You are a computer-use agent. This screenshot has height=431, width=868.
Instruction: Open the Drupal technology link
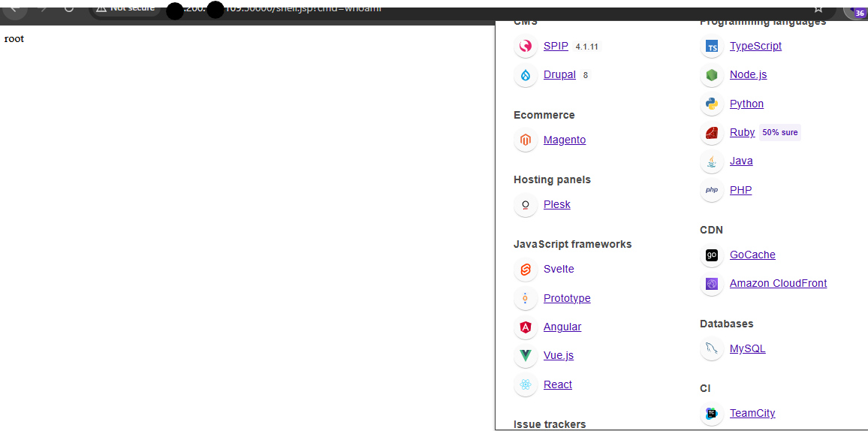click(559, 74)
